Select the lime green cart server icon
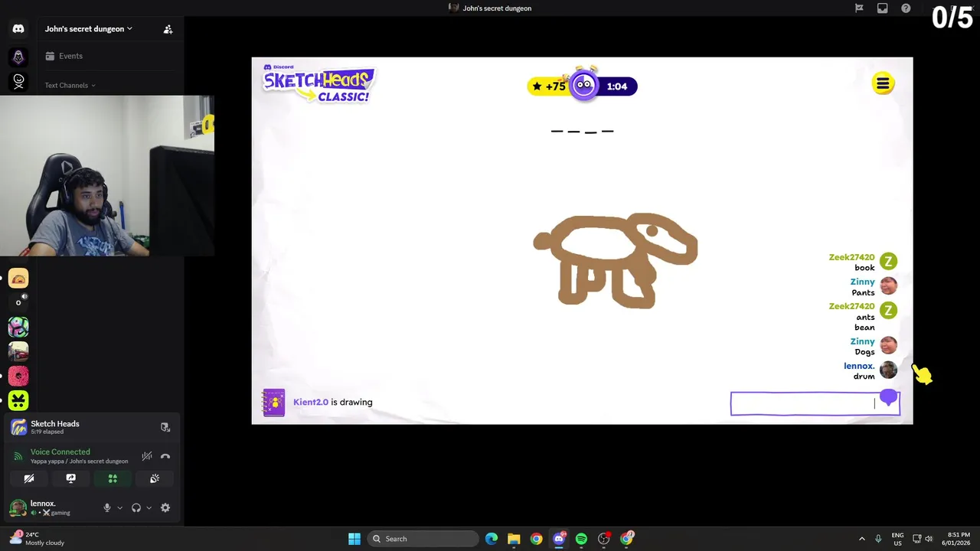Viewport: 980px width, 551px height. pos(18,399)
